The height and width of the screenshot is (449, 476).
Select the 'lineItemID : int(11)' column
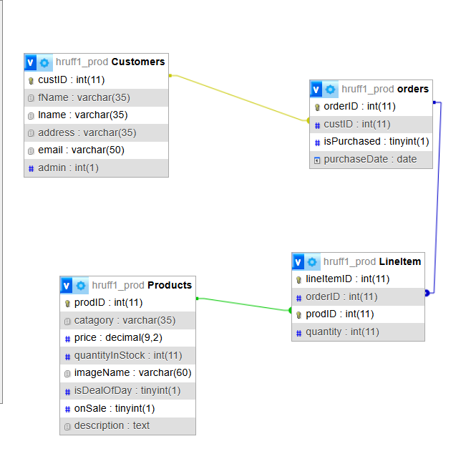tap(358, 279)
